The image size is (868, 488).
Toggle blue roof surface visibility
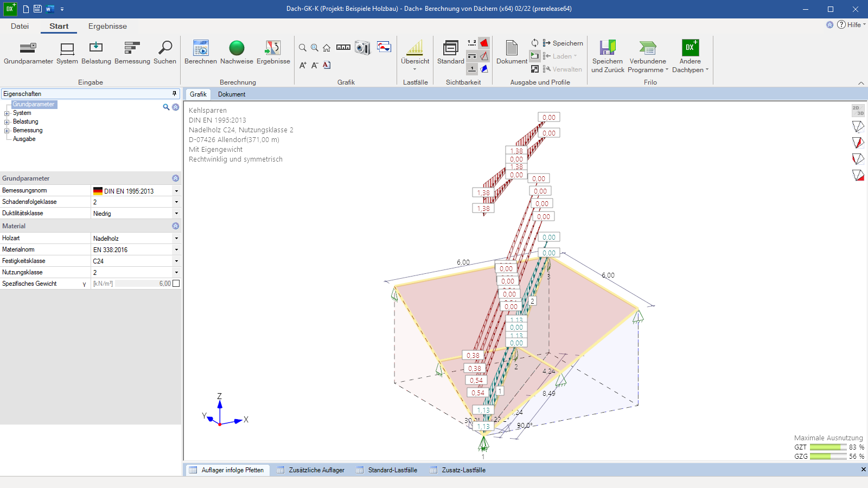pyautogui.click(x=484, y=69)
